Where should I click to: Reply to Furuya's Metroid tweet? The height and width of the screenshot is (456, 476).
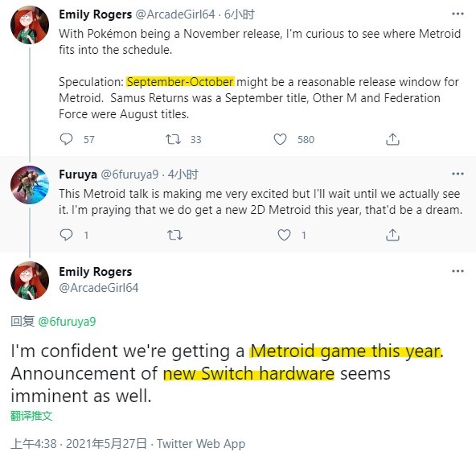pos(66,235)
